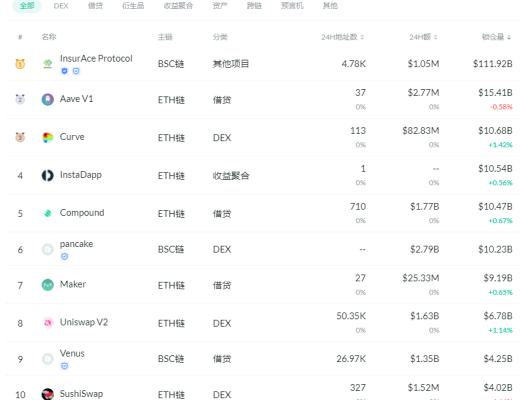Image resolution: width=520 pixels, height=400 pixels.
Task: Sort by 锁仓量 column arrow
Action: pyautogui.click(x=509, y=37)
